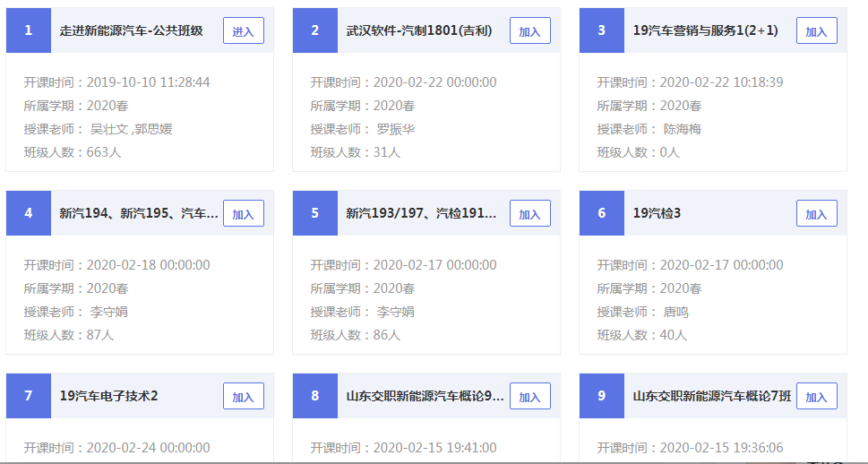Click the blue number 5 badge

pyautogui.click(x=315, y=213)
